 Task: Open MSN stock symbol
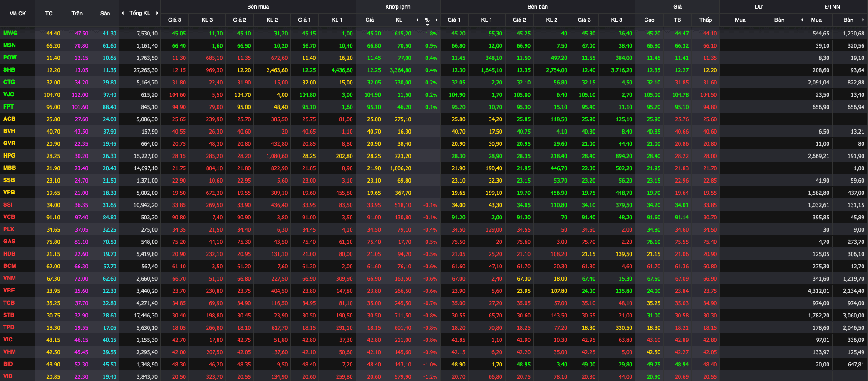9,45
